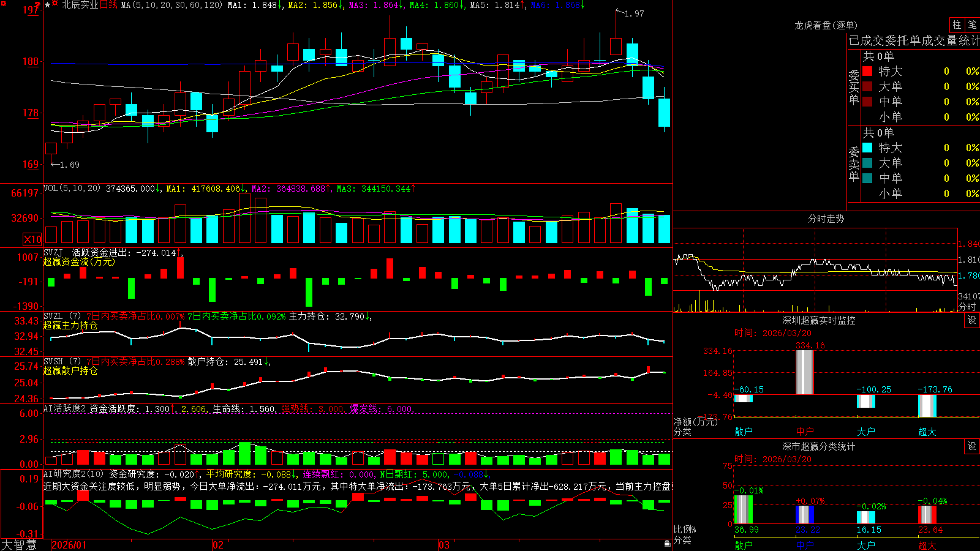Click the 深市超赢分类统计 panel title
Image resolution: width=980 pixels, height=551 pixels.
pyautogui.click(x=819, y=446)
